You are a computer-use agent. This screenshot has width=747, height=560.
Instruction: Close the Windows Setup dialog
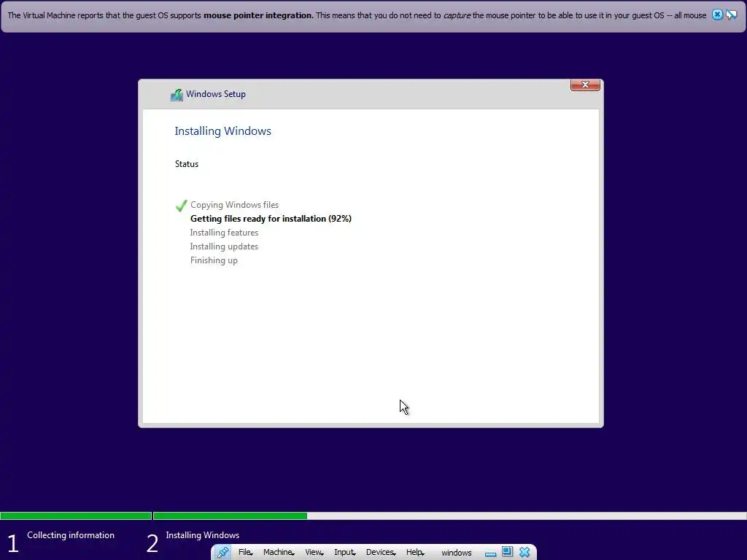(585, 85)
